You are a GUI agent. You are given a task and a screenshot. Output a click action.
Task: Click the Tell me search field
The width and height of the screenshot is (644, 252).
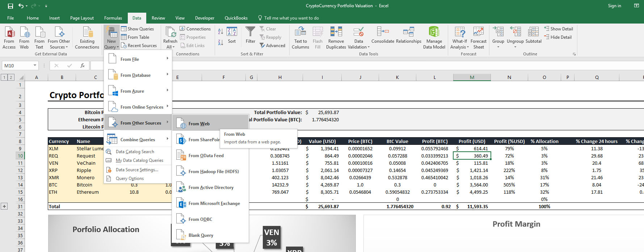click(x=291, y=18)
